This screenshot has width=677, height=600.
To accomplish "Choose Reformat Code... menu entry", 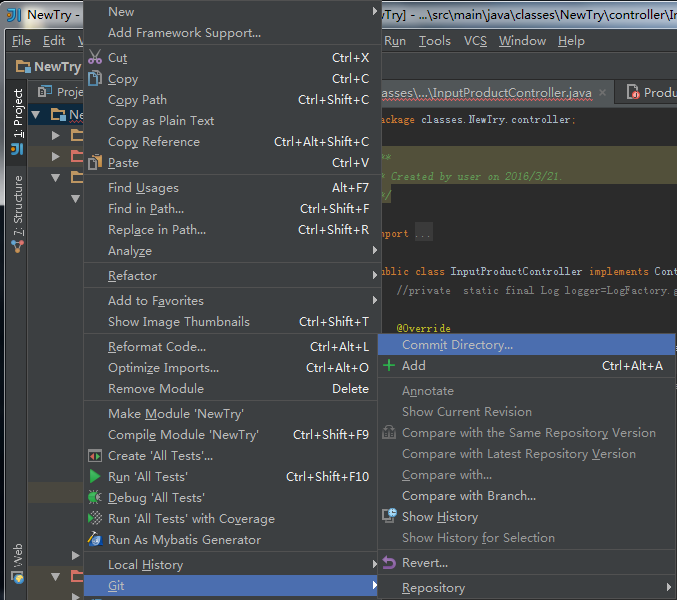I will (157, 347).
